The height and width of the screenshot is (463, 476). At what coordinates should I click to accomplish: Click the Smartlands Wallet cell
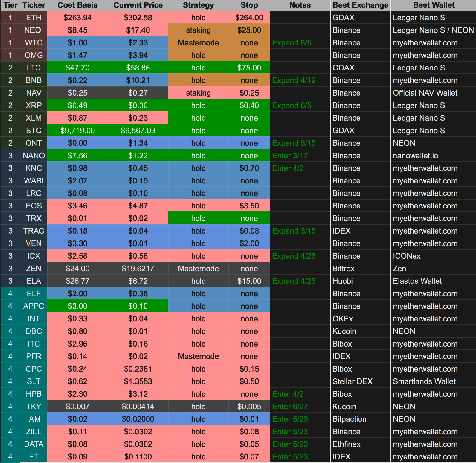[434, 381]
